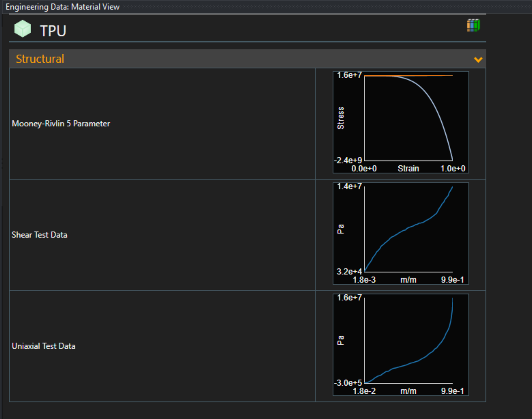This screenshot has width=532, height=419.
Task: Select the Shear Test Data row
Action: (40, 235)
